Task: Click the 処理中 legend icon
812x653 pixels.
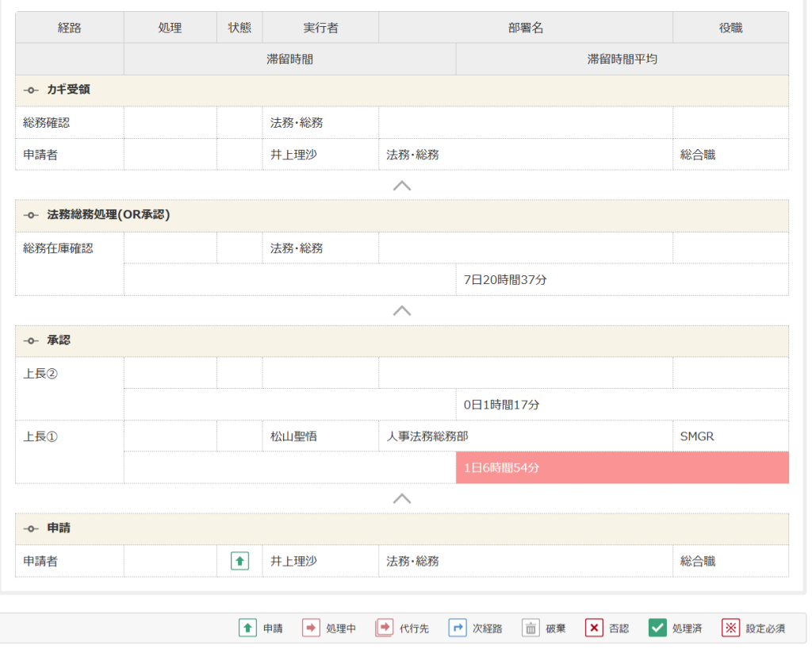Action: point(311,628)
